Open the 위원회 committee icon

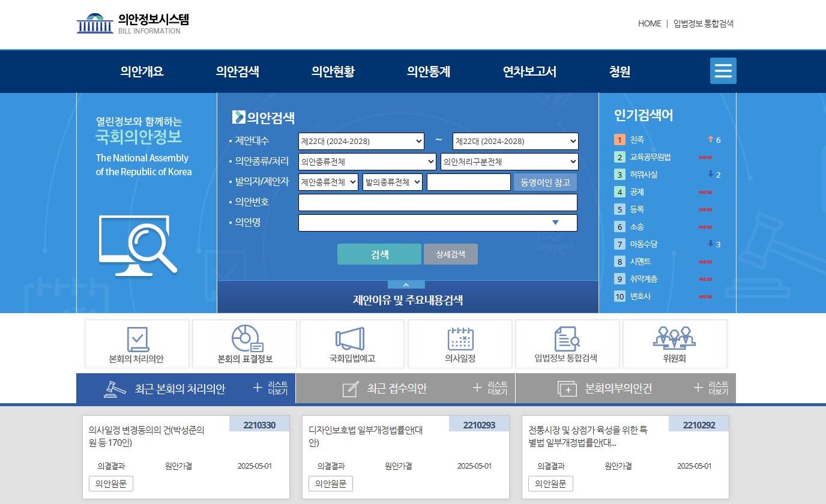675,339
